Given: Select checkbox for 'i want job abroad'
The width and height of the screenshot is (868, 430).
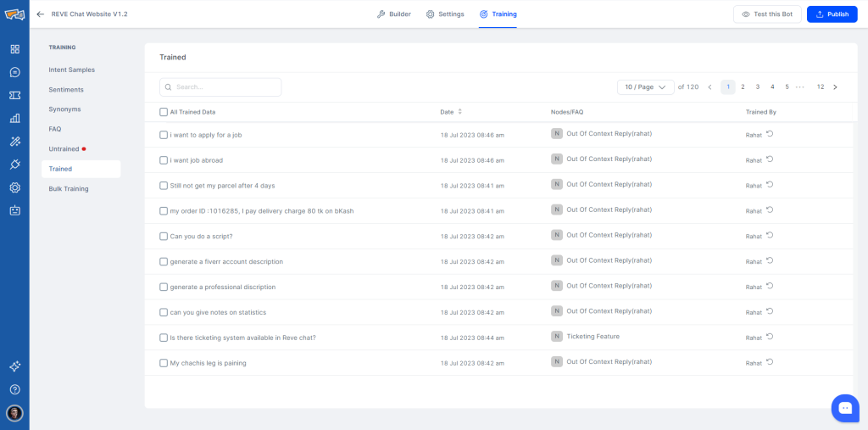Looking at the screenshot, I should pos(164,160).
